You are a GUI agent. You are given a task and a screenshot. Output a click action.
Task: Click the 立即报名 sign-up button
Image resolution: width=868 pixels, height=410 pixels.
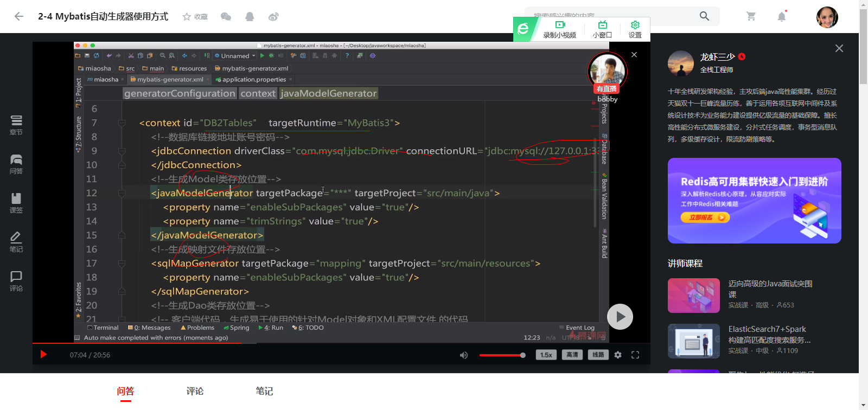[x=705, y=217]
